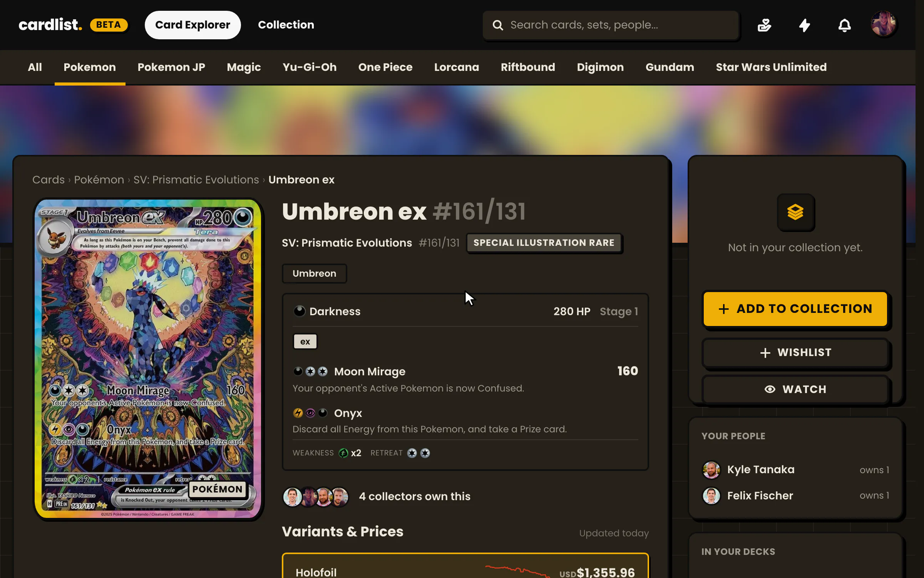This screenshot has height=578, width=924.
Task: Open the Collection tab
Action: 286,25
